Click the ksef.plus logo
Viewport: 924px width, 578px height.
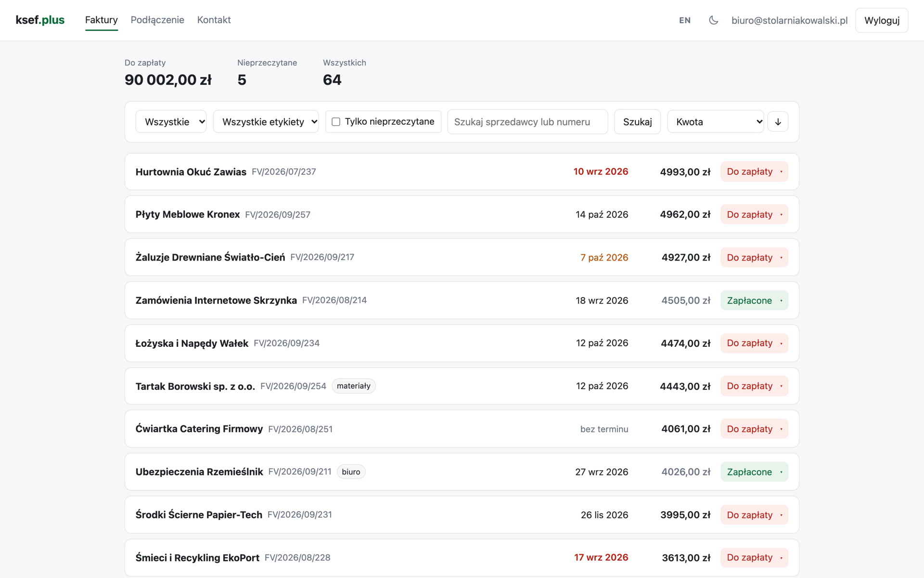(x=40, y=20)
